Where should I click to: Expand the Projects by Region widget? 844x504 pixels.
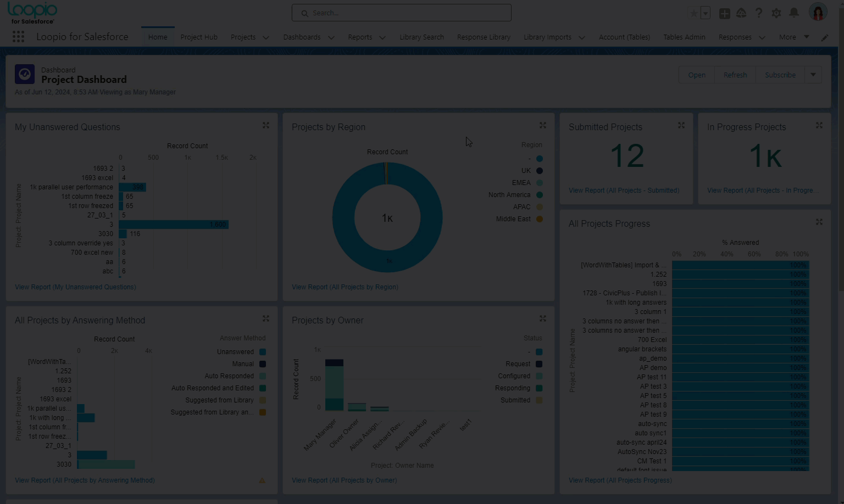tap(543, 126)
